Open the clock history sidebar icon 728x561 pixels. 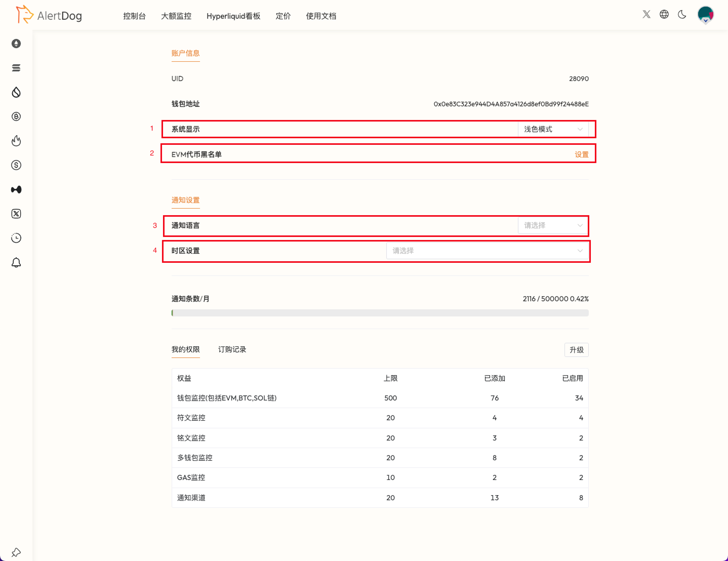pyautogui.click(x=16, y=238)
